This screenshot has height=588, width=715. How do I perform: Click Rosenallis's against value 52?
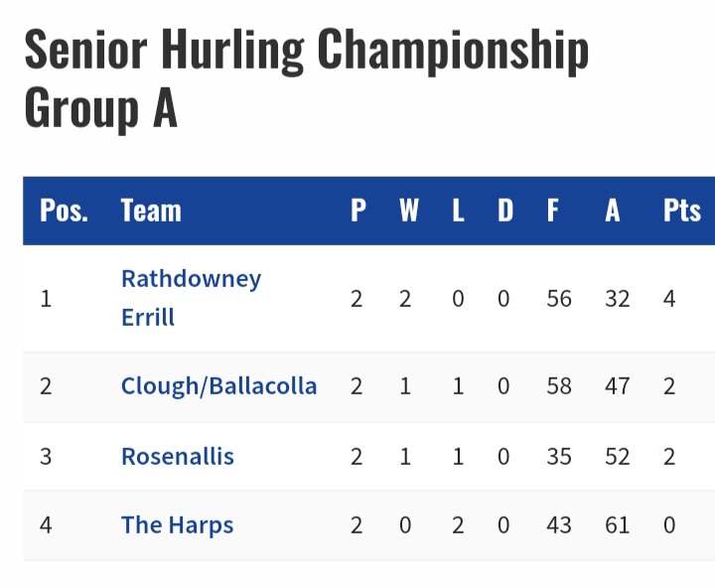click(x=618, y=457)
